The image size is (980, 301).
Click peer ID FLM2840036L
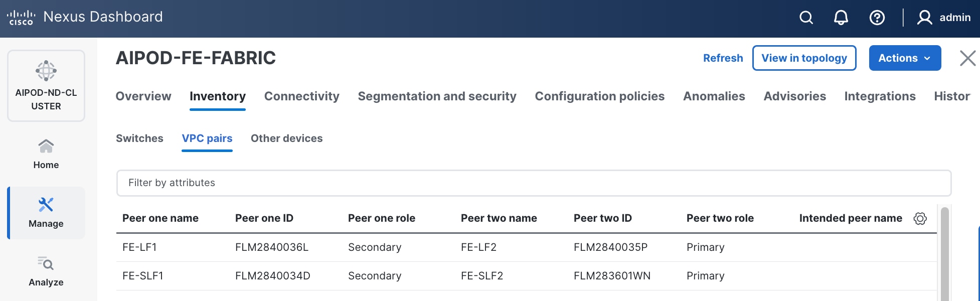(272, 247)
